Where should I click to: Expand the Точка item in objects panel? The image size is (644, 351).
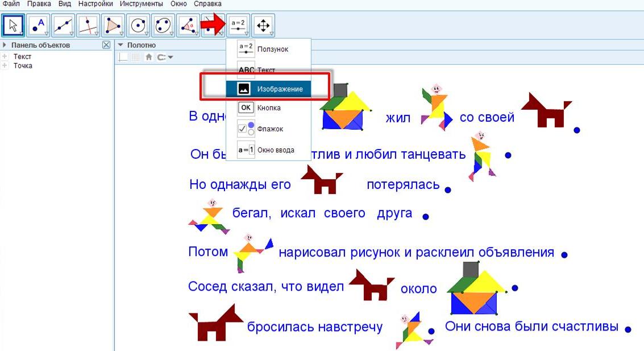tap(5, 65)
